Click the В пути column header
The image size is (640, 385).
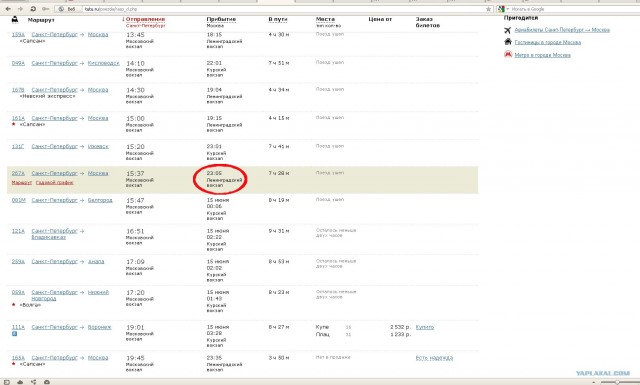(278, 19)
